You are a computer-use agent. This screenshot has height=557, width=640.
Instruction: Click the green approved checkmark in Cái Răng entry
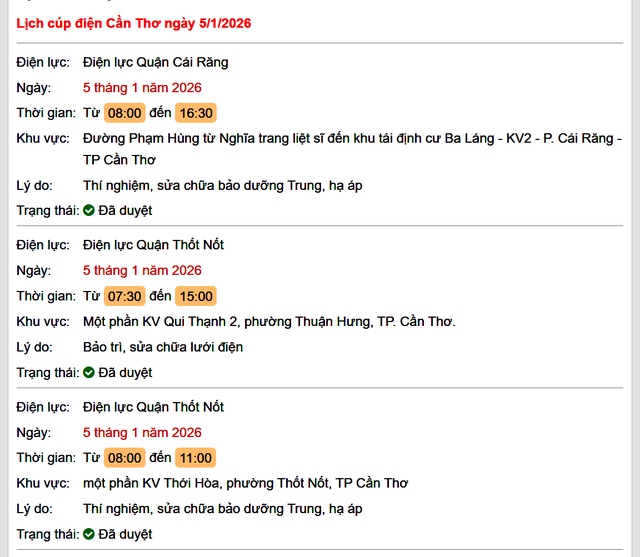click(x=89, y=211)
